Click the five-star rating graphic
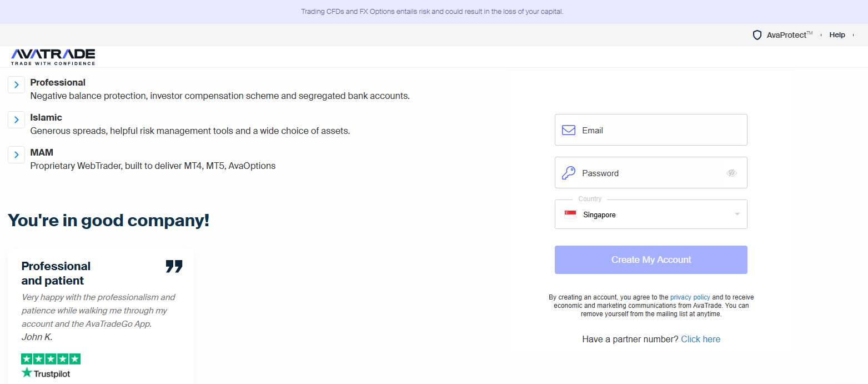Screen dimensions: 868x384 [x=51, y=359]
